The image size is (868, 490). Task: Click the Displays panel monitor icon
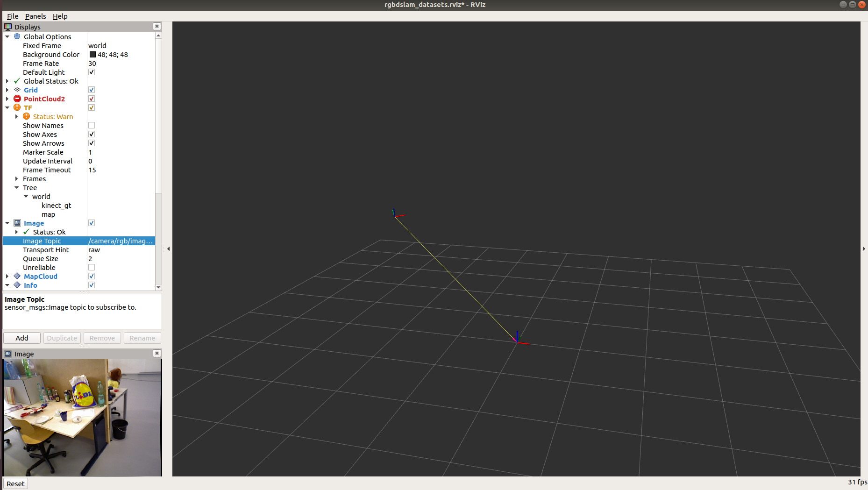pyautogui.click(x=8, y=27)
